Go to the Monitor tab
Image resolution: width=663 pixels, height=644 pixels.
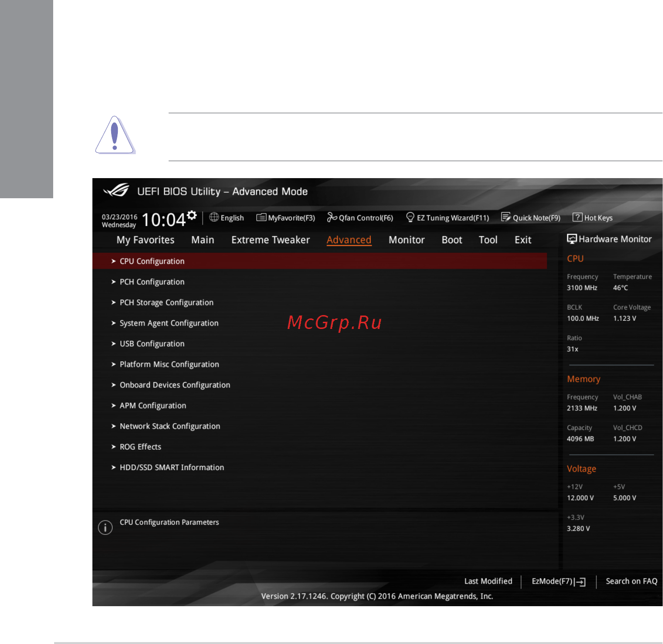click(x=407, y=240)
